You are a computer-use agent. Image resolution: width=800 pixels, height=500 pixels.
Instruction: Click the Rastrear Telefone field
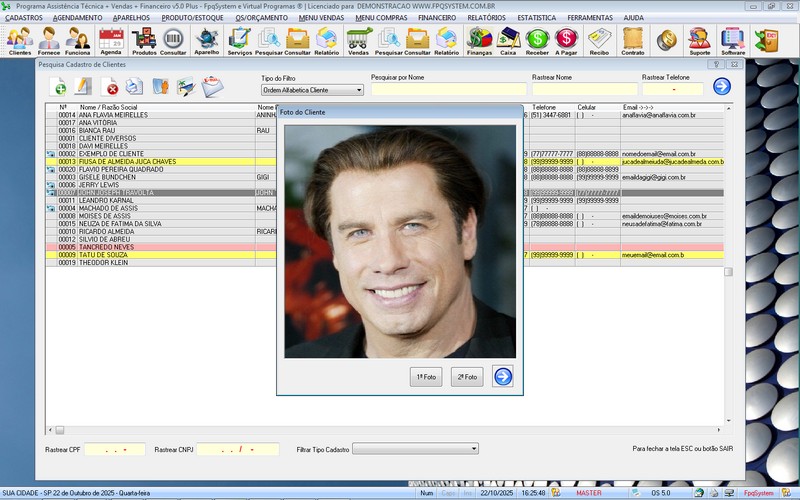pos(672,89)
